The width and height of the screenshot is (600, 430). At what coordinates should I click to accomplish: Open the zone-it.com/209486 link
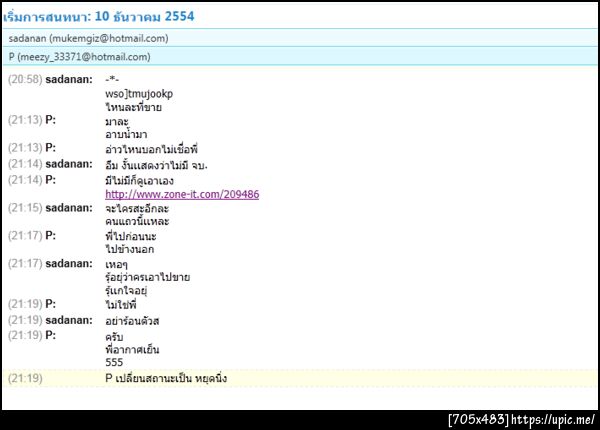182,194
